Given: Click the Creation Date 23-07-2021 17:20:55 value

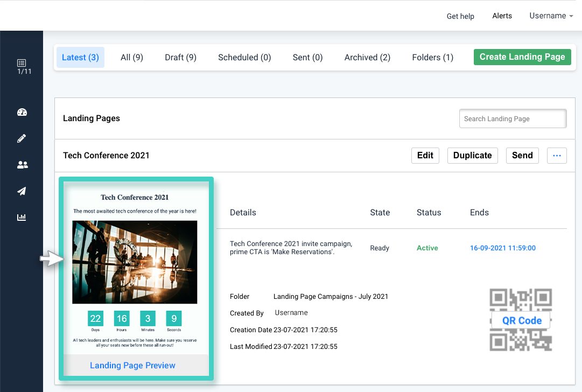Looking at the screenshot, I should point(305,330).
